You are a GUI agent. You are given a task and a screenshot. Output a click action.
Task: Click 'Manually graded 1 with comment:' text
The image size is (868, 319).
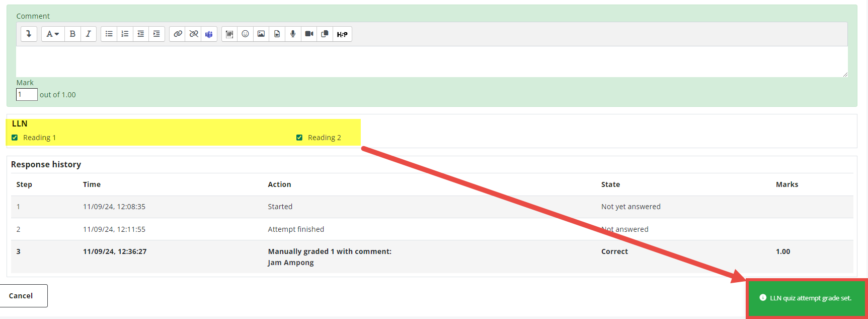(330, 251)
